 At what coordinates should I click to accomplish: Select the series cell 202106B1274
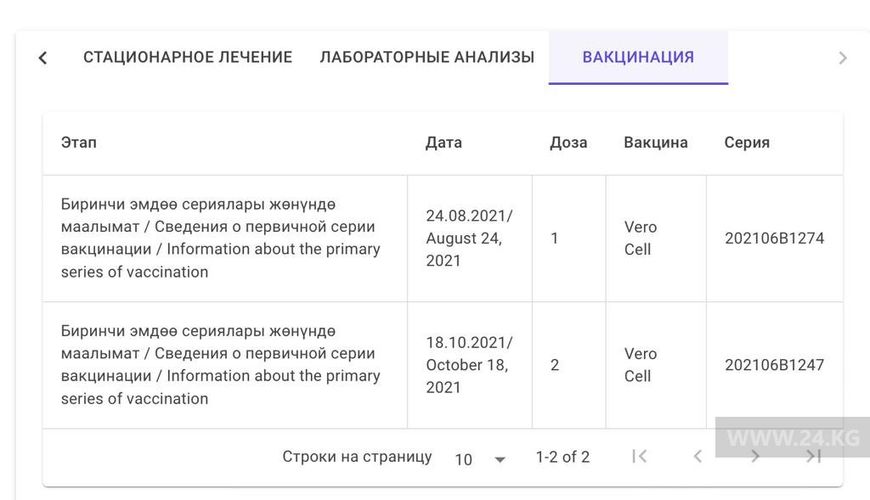pyautogui.click(x=774, y=239)
